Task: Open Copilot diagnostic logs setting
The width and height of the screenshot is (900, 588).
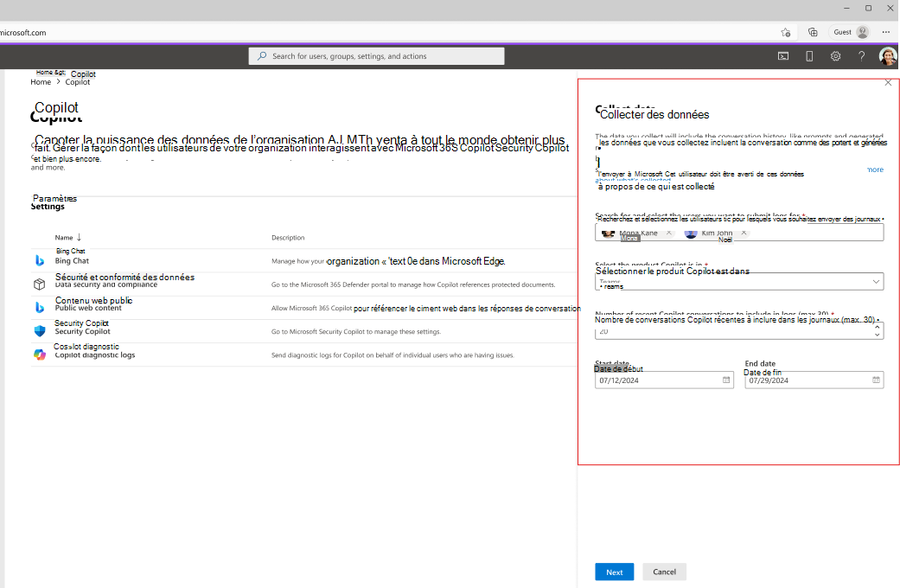Action: point(95,355)
